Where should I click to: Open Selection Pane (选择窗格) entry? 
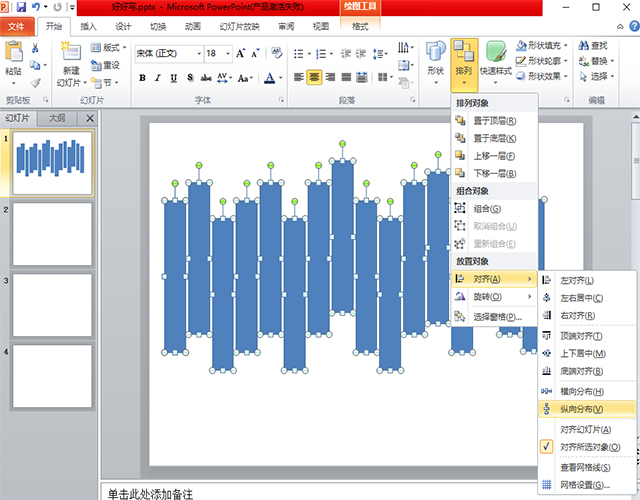[494, 317]
